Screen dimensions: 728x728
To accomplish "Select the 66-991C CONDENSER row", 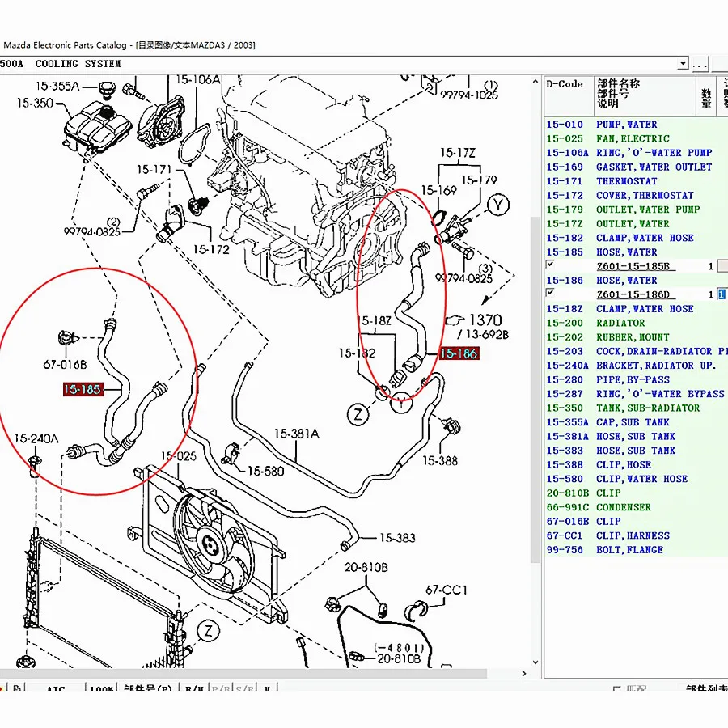I will [636, 507].
